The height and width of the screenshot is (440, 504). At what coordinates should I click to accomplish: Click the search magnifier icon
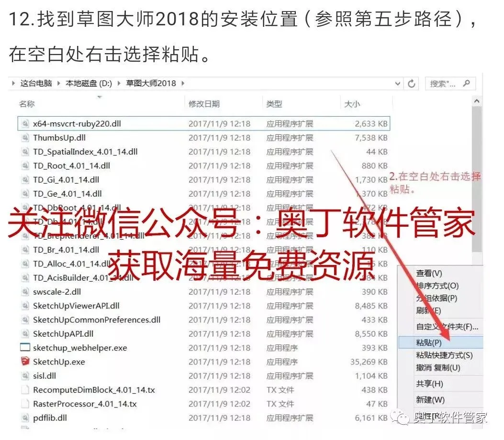(466, 84)
